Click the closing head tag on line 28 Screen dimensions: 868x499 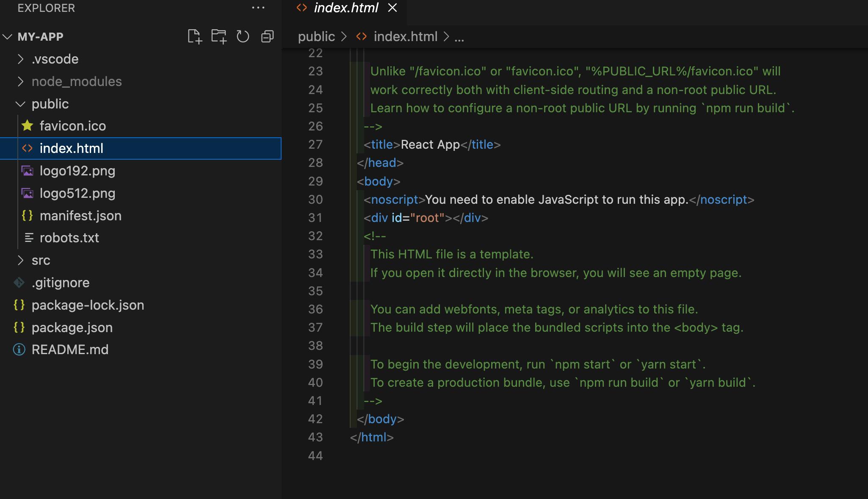pos(380,163)
